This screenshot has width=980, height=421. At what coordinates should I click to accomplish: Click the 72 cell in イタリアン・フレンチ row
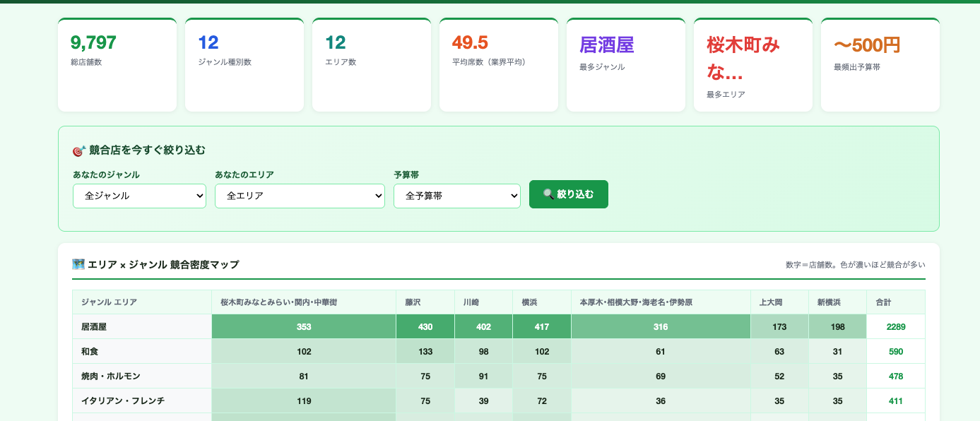(542, 401)
